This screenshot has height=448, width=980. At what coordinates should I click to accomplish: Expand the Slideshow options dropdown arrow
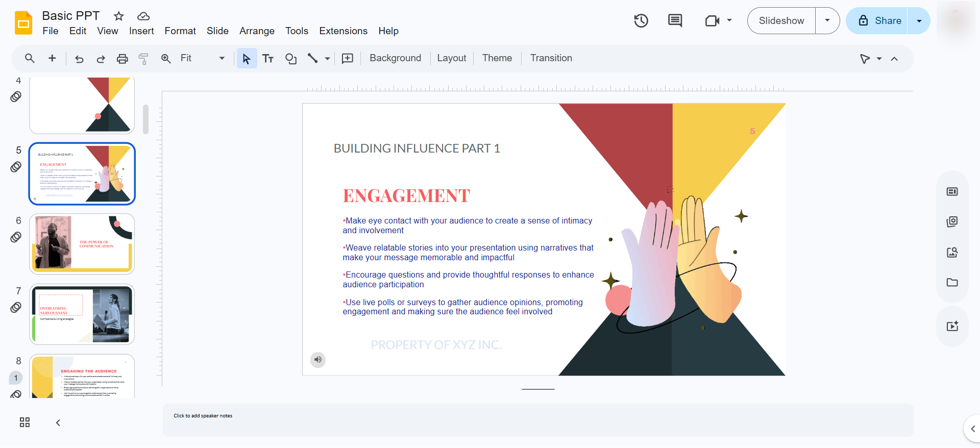pyautogui.click(x=827, y=21)
